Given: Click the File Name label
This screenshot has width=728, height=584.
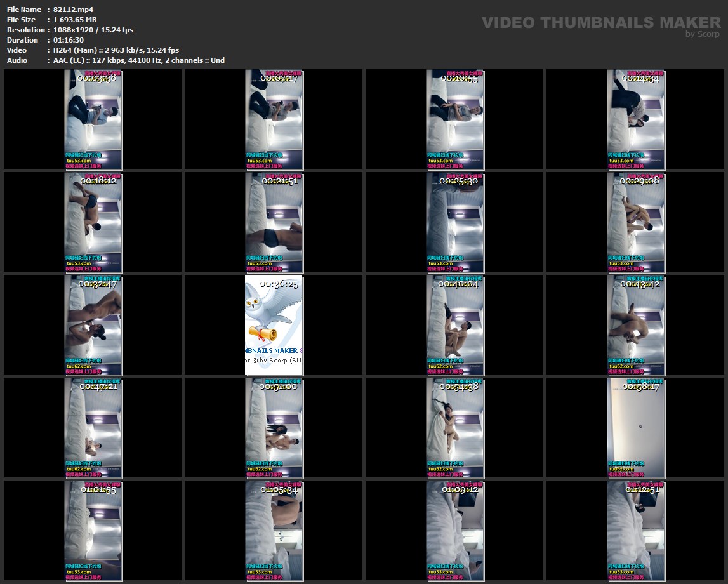Looking at the screenshot, I should click(23, 10).
